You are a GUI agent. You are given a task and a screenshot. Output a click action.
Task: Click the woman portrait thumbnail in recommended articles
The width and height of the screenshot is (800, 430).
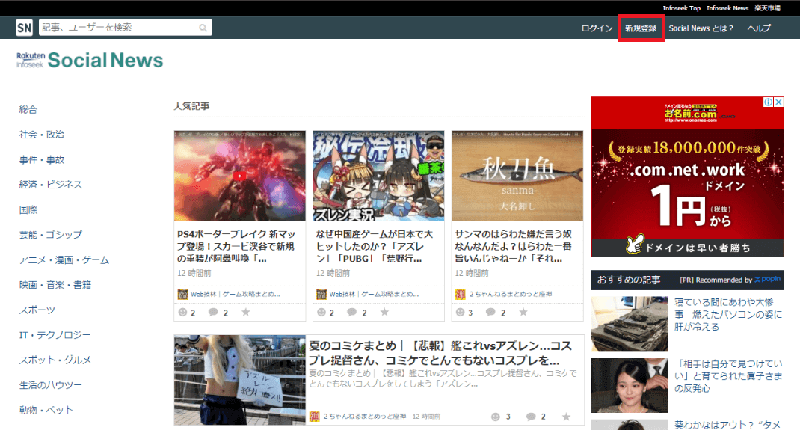pyautogui.click(x=629, y=385)
